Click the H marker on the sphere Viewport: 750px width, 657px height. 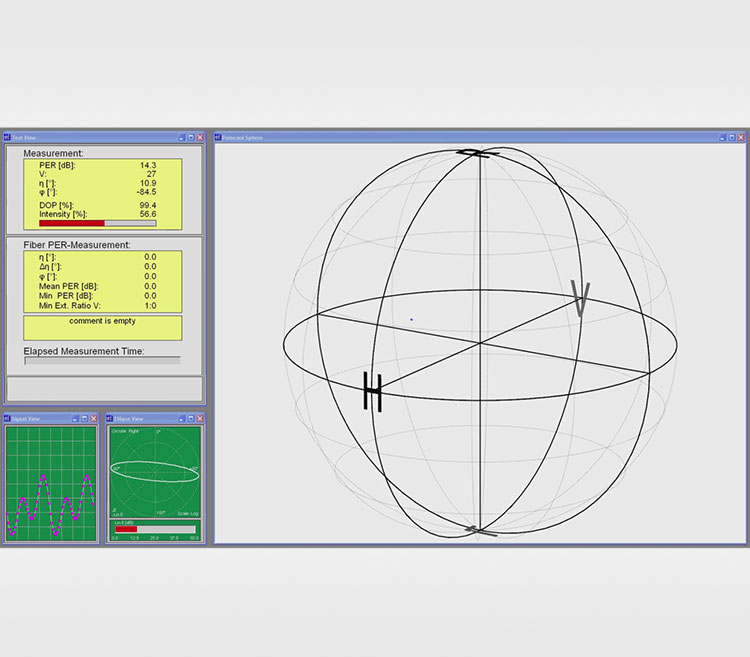click(x=373, y=392)
